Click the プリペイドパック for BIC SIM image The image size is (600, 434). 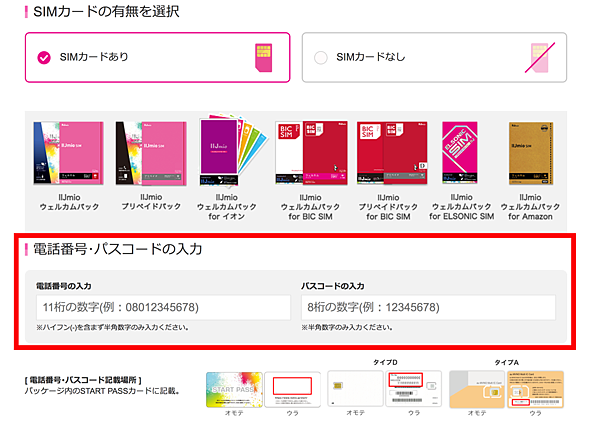tap(392, 153)
